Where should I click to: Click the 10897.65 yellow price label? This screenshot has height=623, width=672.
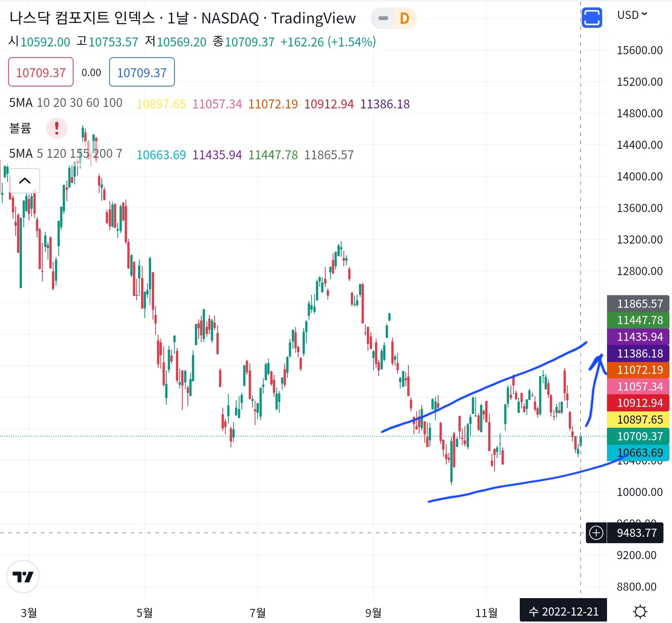pos(638,420)
